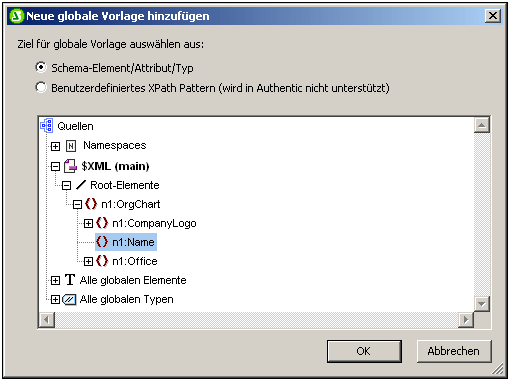510x381 pixels.
Task: Click the Alle globalen Typen icon
Action: (69, 299)
